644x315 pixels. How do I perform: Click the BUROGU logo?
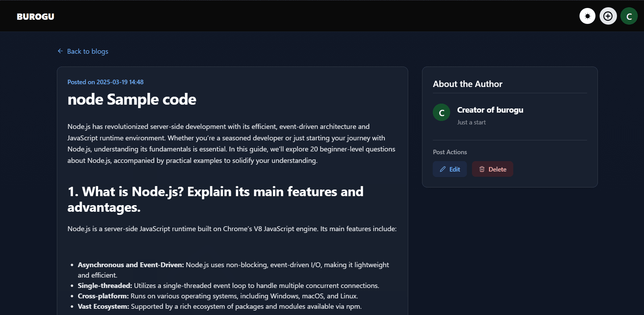35,16
